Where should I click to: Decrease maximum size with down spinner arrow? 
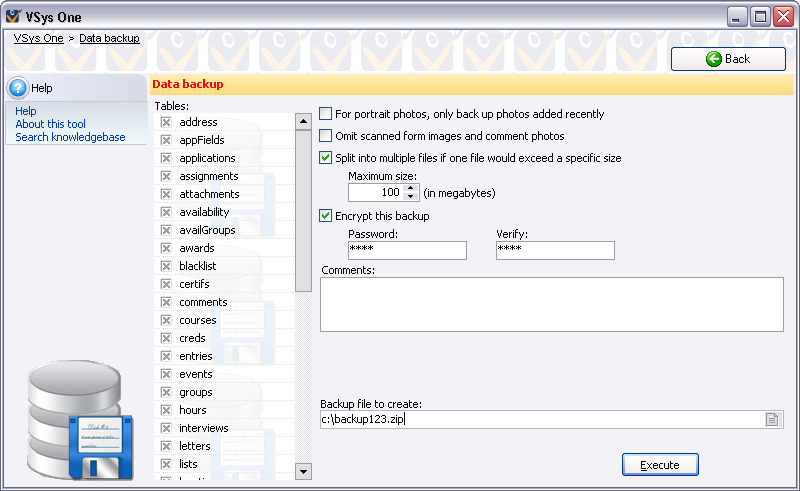point(411,197)
